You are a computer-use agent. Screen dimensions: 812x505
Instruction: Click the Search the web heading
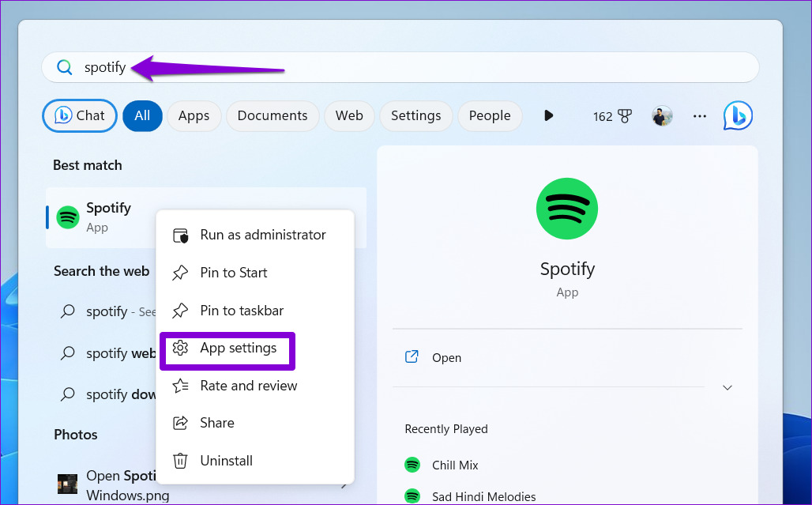point(101,271)
